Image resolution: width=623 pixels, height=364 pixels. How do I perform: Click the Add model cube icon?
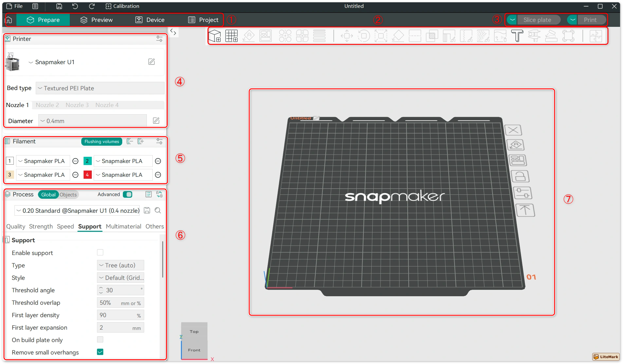point(215,36)
